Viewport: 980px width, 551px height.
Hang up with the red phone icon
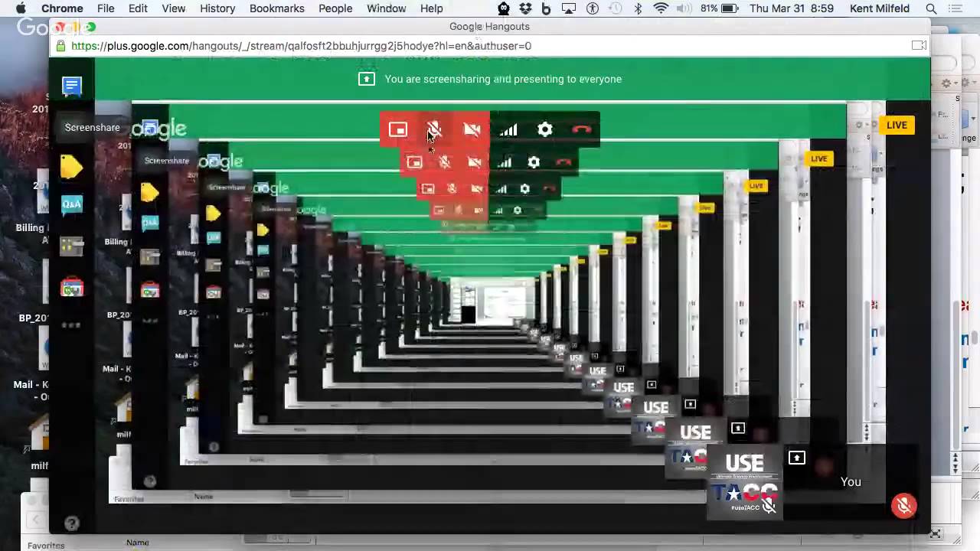click(x=581, y=130)
